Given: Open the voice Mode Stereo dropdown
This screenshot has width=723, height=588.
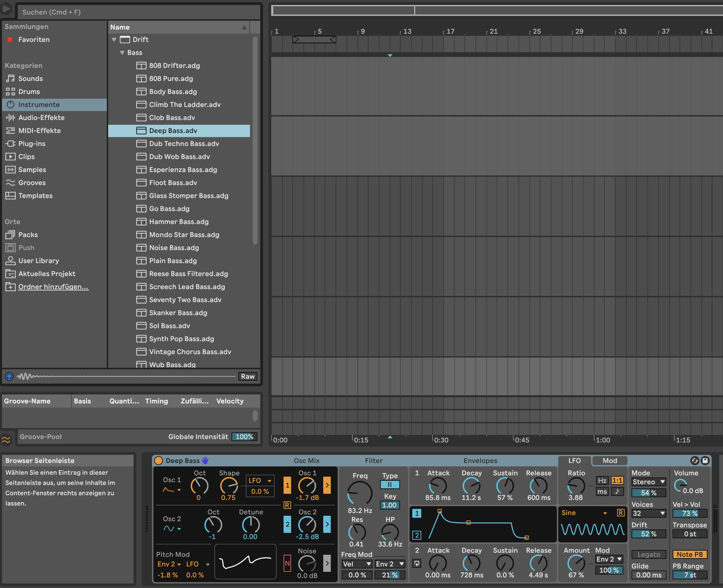Looking at the screenshot, I should point(649,482).
